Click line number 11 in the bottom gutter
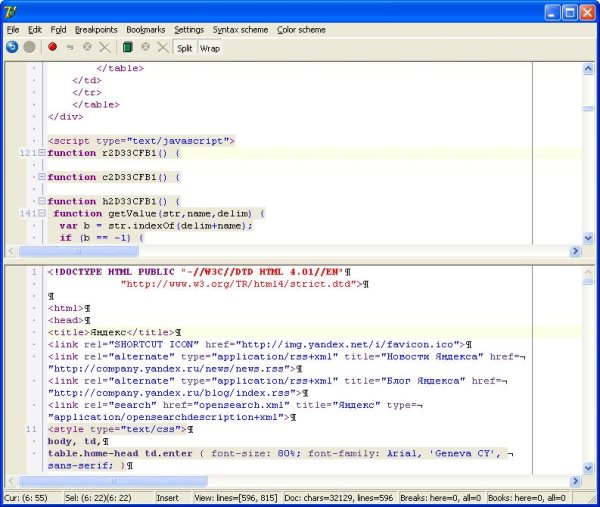The width and height of the screenshot is (600, 507). 31,429
